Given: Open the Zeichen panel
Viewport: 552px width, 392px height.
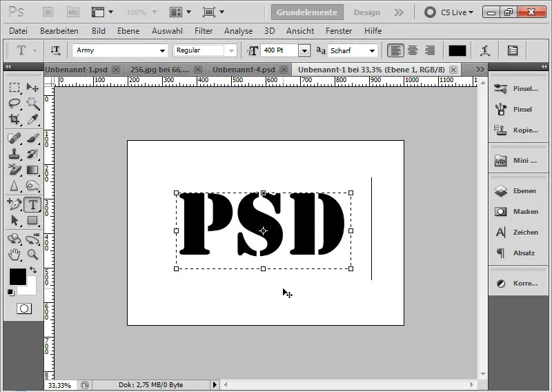Looking at the screenshot, I should coord(517,233).
